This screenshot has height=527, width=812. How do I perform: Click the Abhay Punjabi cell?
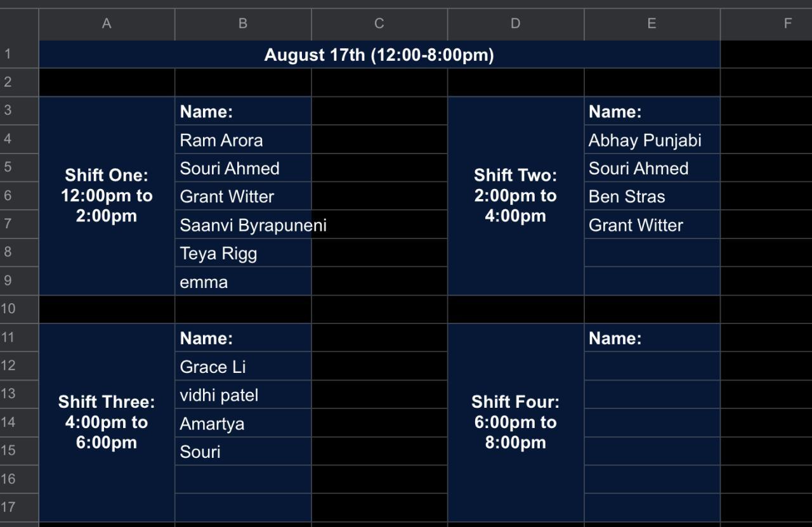pos(652,140)
